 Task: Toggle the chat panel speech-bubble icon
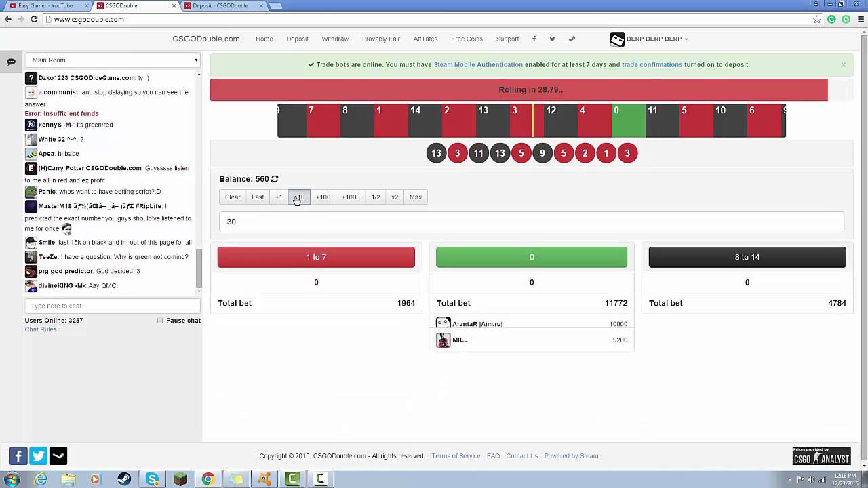pyautogui.click(x=12, y=62)
